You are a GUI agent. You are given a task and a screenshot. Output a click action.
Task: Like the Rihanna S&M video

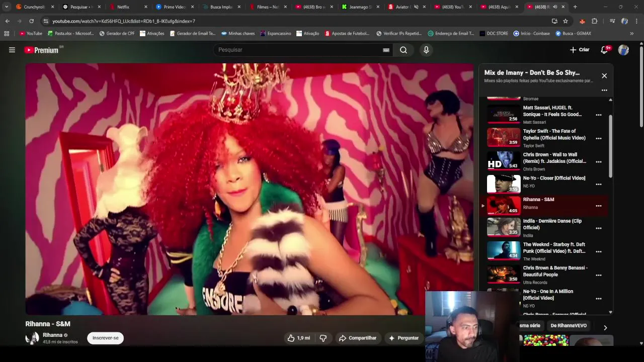pyautogui.click(x=298, y=338)
